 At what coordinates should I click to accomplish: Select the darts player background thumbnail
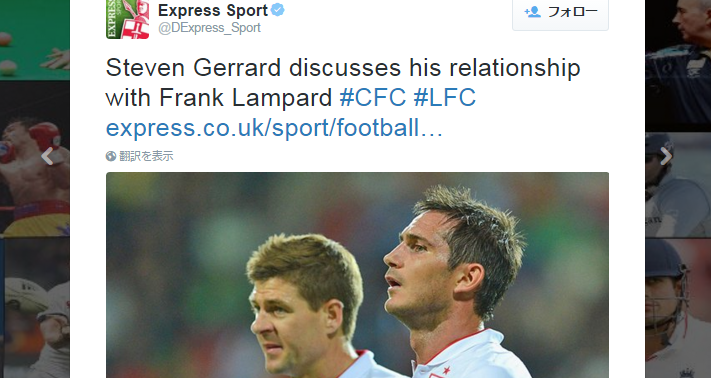point(678,66)
